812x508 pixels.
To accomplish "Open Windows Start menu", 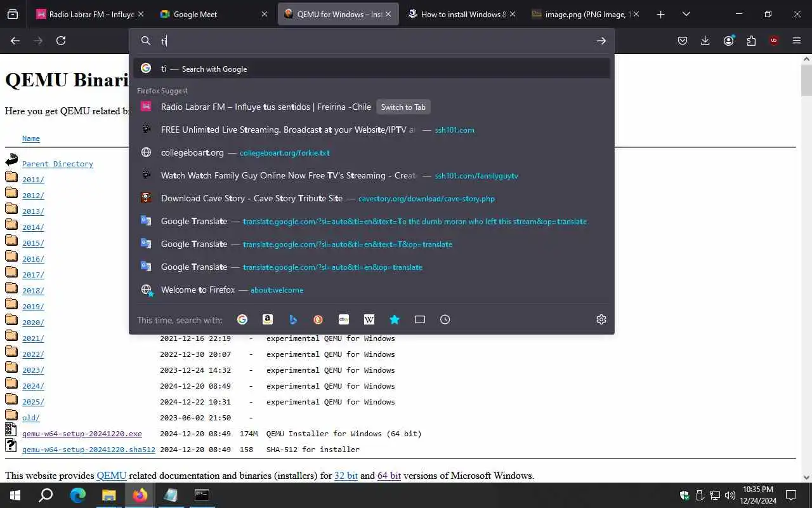I will pyautogui.click(x=15, y=495).
